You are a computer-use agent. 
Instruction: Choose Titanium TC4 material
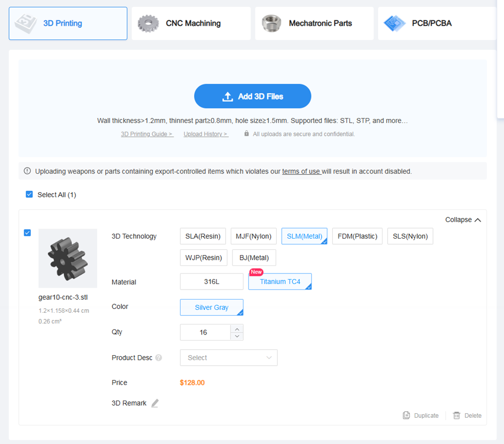pos(280,282)
